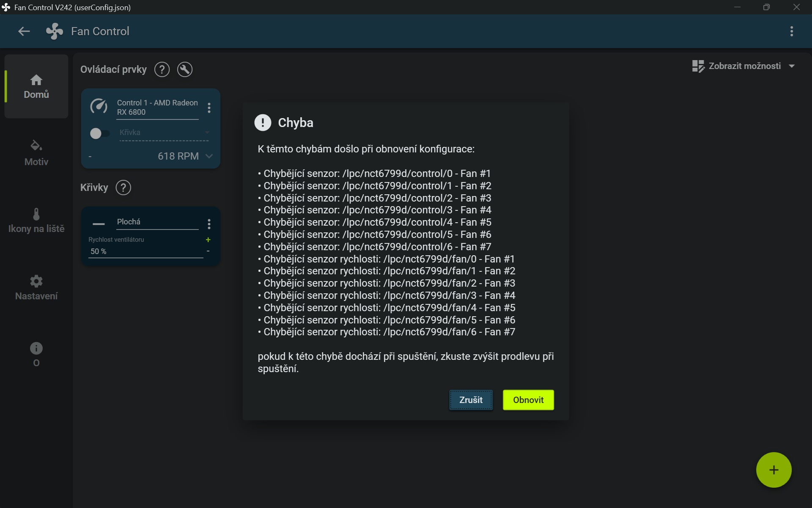Toggle the Control 1 enable switch

[99, 133]
